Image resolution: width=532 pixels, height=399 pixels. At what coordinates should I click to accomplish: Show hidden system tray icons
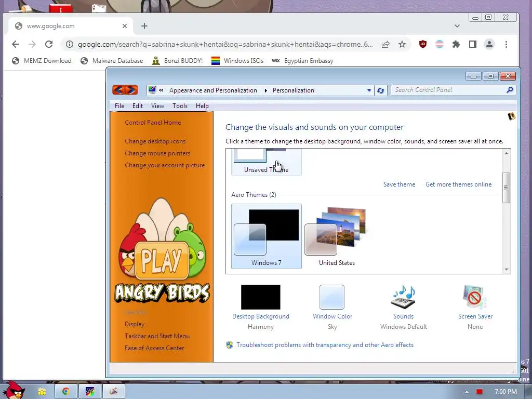(467, 392)
